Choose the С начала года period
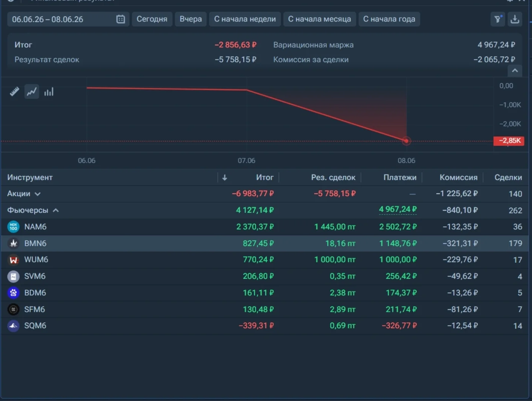The image size is (532, 401). (389, 19)
